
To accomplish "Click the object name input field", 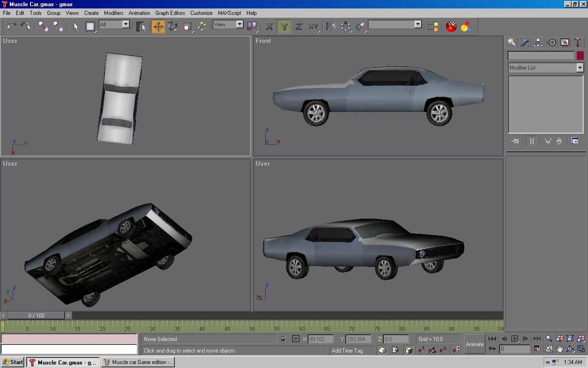I will click(x=541, y=55).
